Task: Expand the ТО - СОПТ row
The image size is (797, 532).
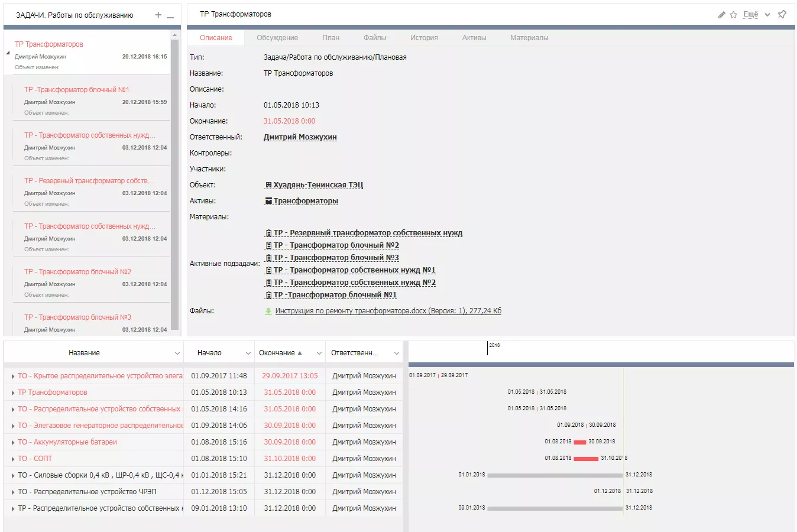Action: pos(12,459)
